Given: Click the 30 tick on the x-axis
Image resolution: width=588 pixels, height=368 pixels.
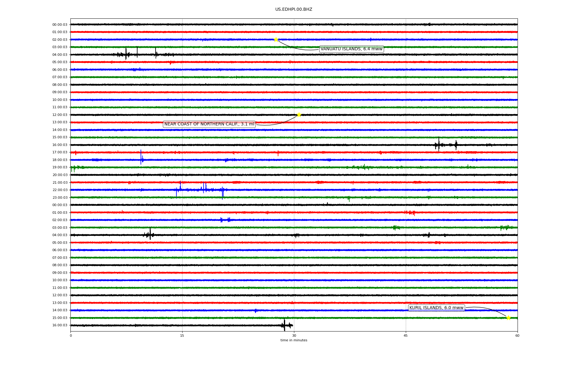Looking at the screenshot, I should [x=294, y=336].
